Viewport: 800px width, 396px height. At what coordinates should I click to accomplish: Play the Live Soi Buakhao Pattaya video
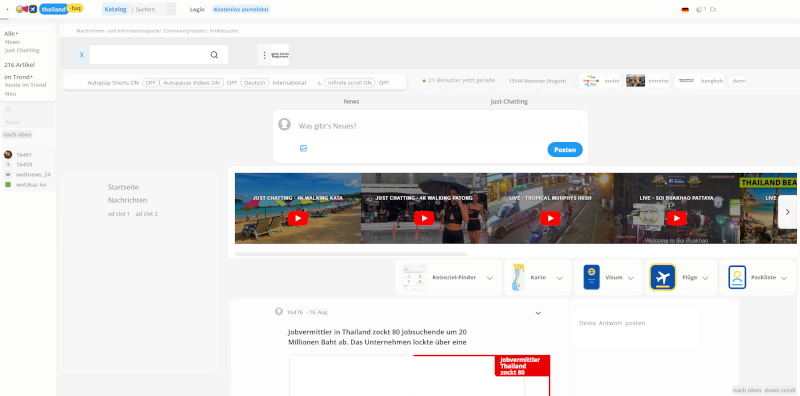(677, 218)
